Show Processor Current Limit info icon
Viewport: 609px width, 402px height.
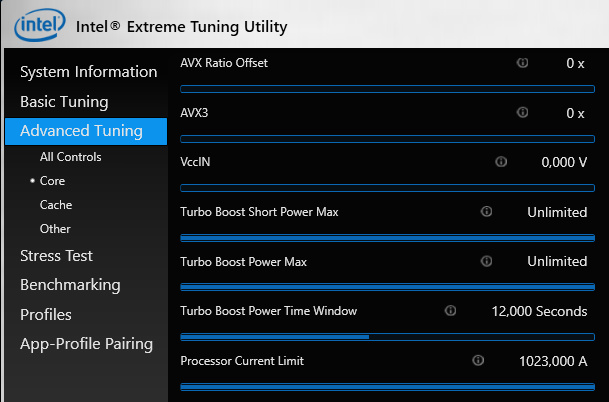(x=476, y=360)
